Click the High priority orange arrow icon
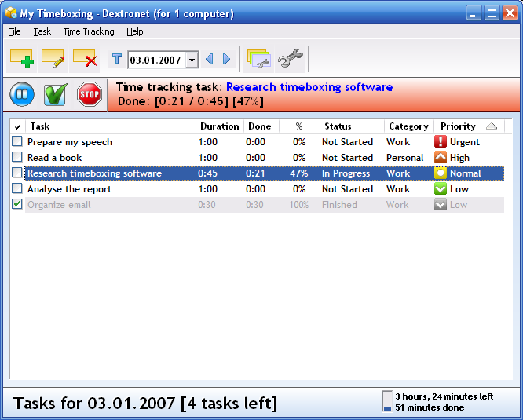523x420 pixels. point(441,157)
